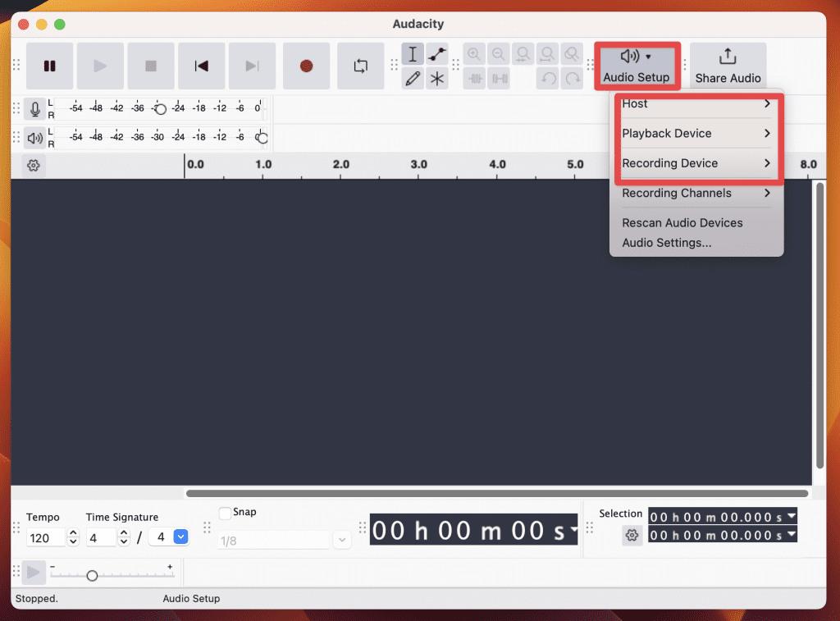Open timeline options gear icon

[x=34, y=166]
